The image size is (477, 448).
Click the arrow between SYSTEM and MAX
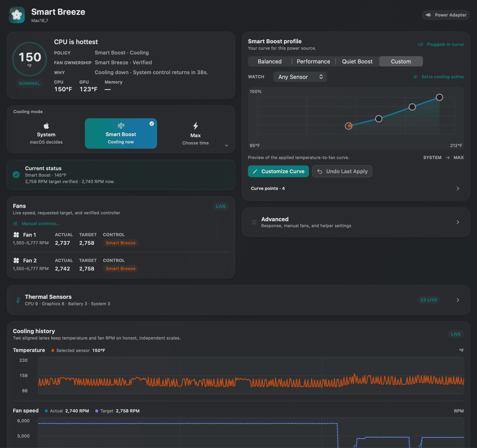tap(447, 158)
